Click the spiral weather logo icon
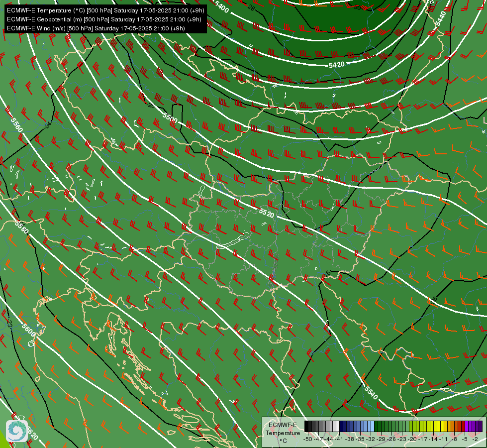Image resolution: width=487 pixels, height=448 pixels. [17, 431]
